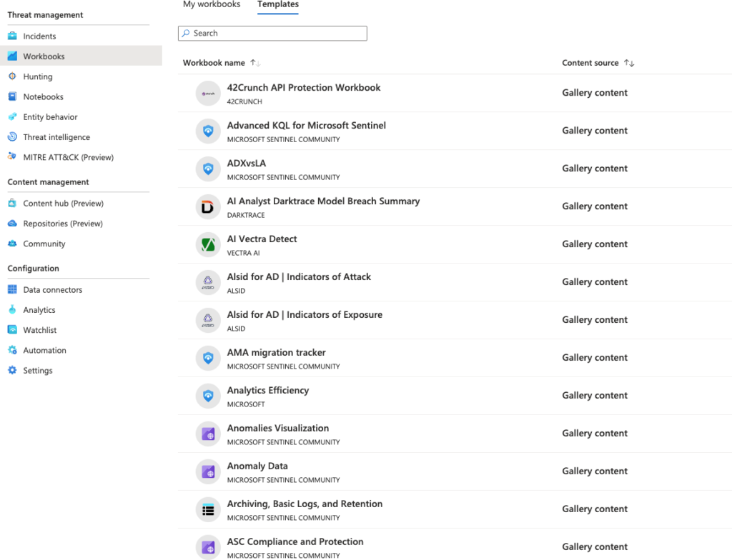
Task: Click the MITRE ATT&CK icon
Action: tap(13, 157)
